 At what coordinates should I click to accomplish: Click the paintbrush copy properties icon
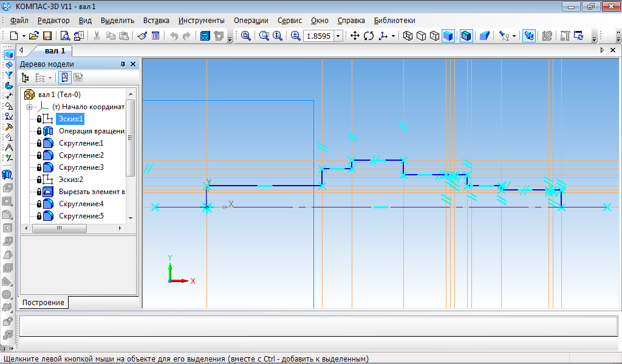[x=142, y=36]
